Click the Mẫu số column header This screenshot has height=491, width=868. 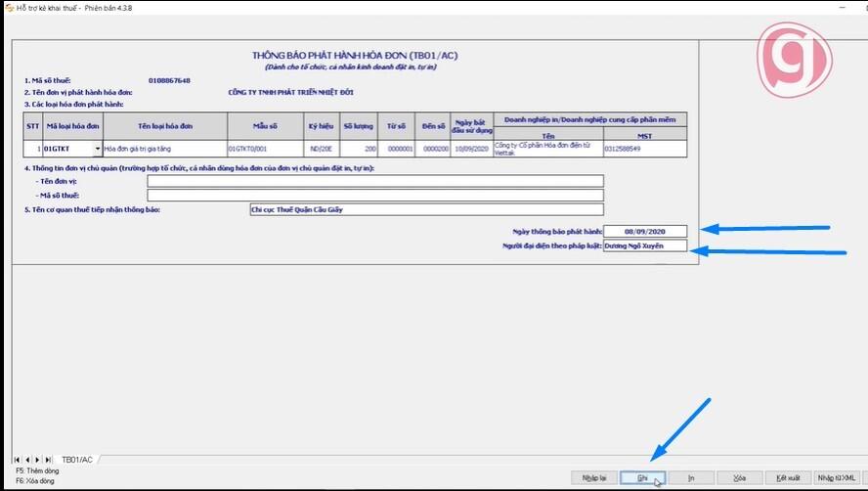[265, 126]
